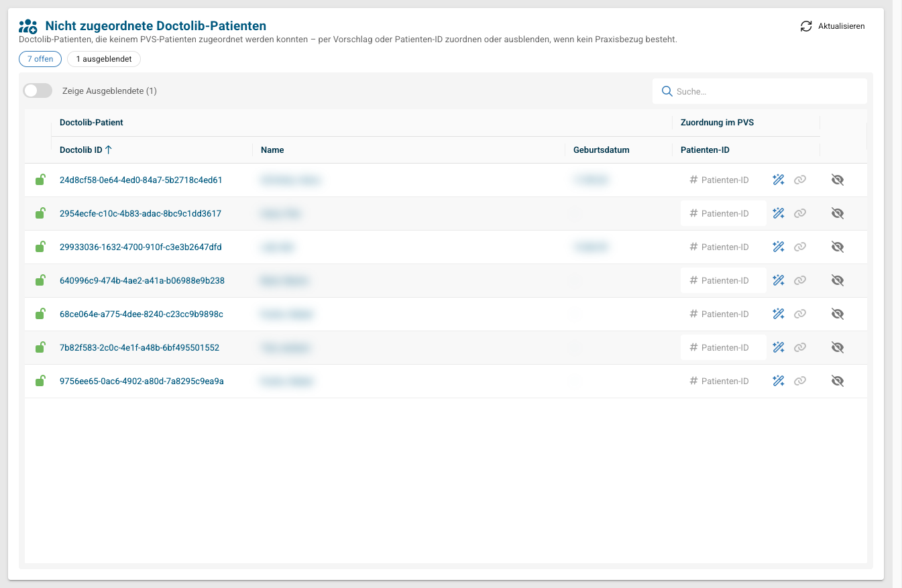The width and height of the screenshot is (902, 588).
Task: Open Doctolib ID 9756ee65-0ac6-4902-a80d-7a8295c9ea9a
Action: pos(142,381)
